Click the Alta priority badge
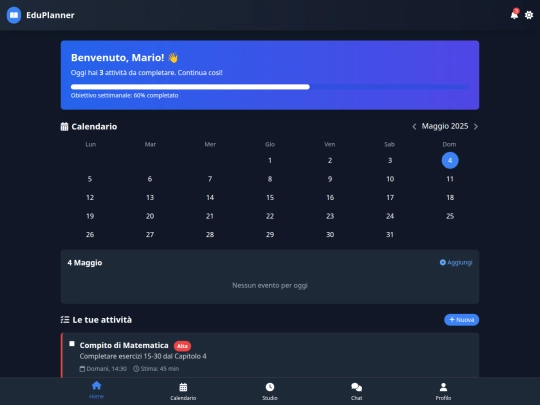Viewport: 540px width, 405px height. (x=182, y=346)
